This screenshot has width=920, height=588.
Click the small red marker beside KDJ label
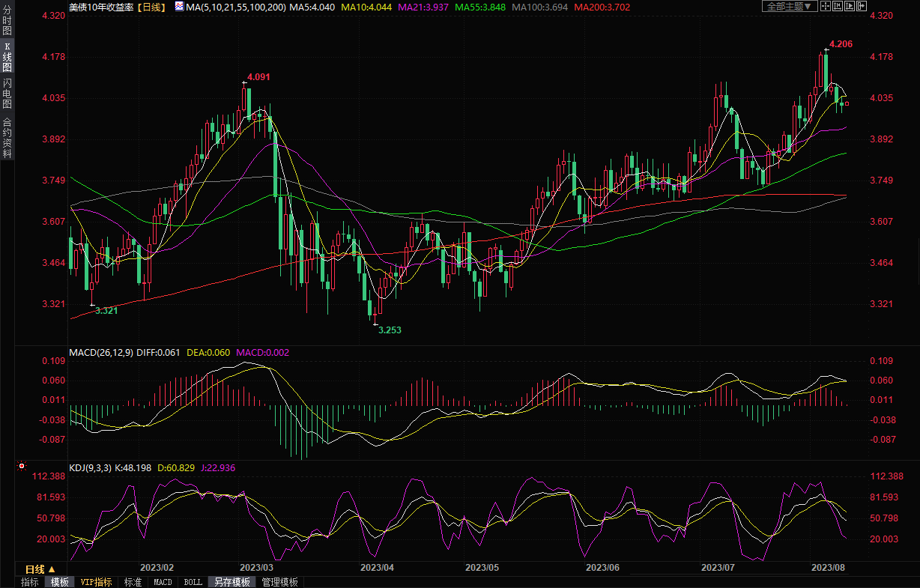click(x=22, y=467)
